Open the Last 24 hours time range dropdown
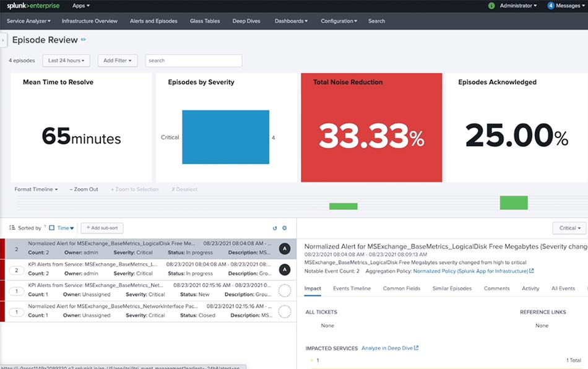 pyautogui.click(x=67, y=61)
